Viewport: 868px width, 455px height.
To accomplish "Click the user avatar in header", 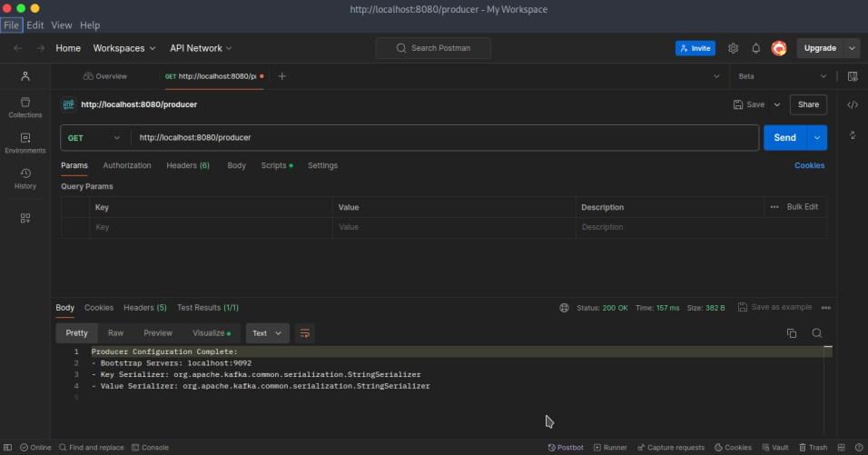I will (779, 48).
